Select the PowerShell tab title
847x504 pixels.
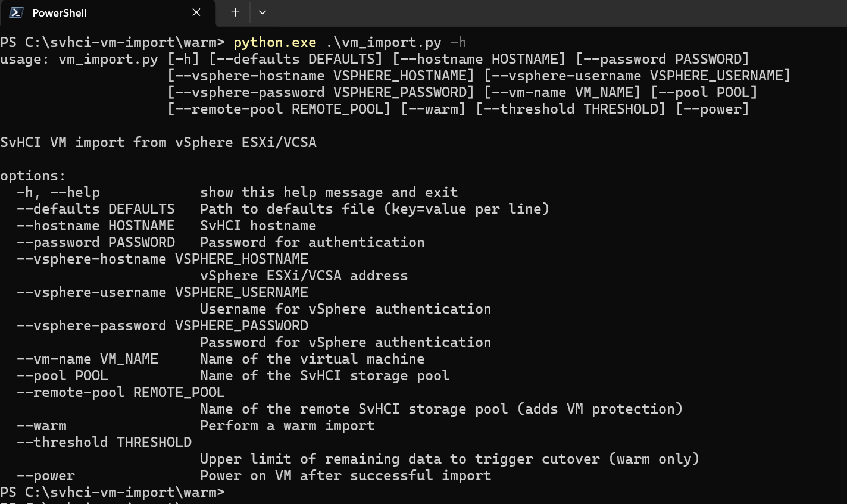point(60,12)
